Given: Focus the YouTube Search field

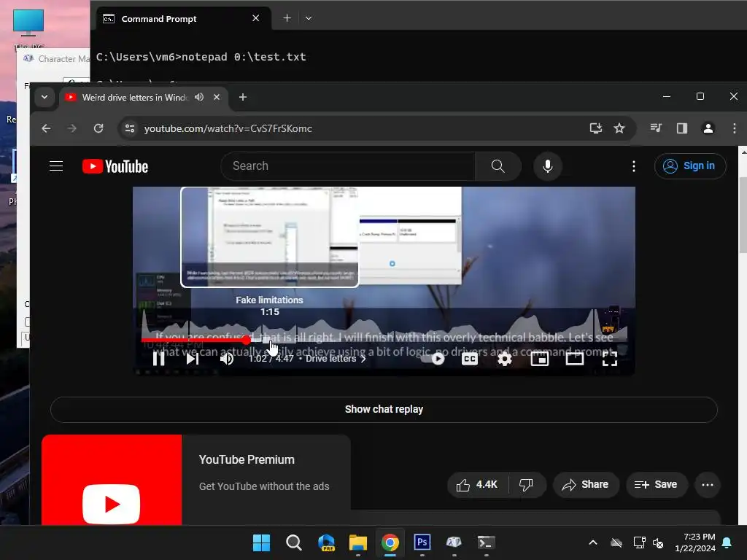Looking at the screenshot, I should (x=348, y=166).
